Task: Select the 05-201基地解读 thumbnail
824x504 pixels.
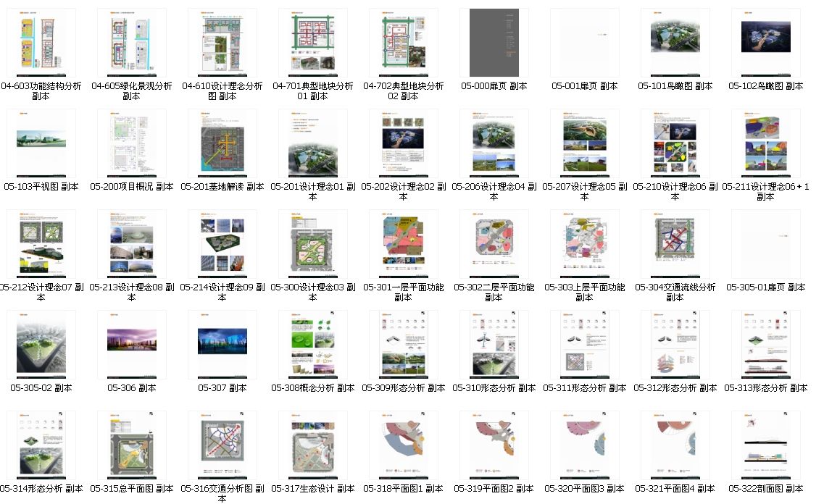Action: [222, 143]
